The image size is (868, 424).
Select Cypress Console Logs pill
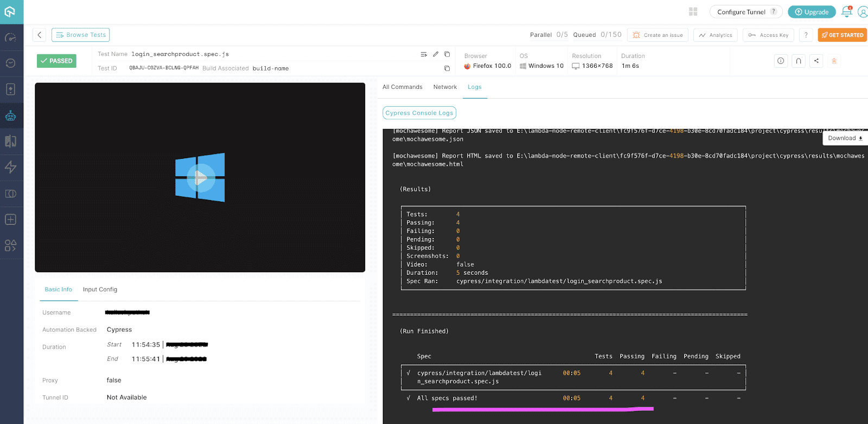419,113
